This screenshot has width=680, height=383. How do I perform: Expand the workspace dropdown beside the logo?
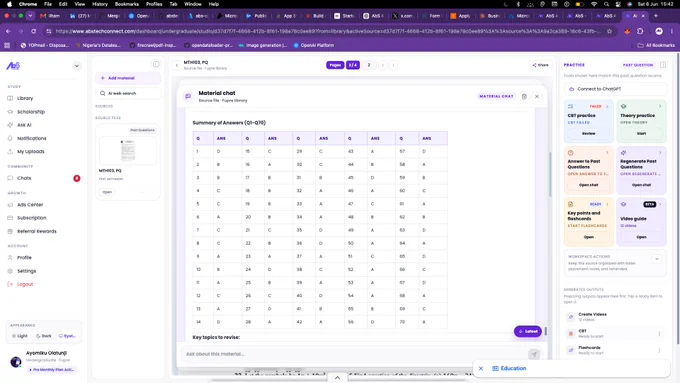tap(77, 66)
